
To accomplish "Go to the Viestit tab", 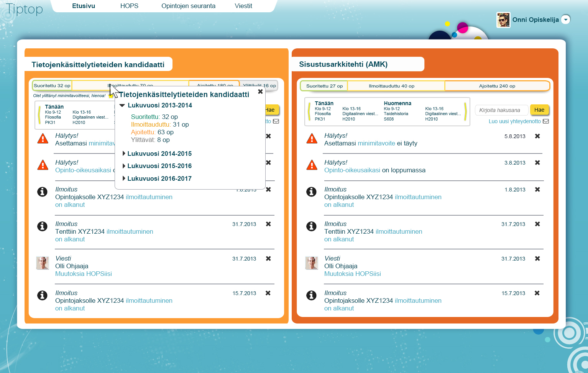I will pos(243,6).
